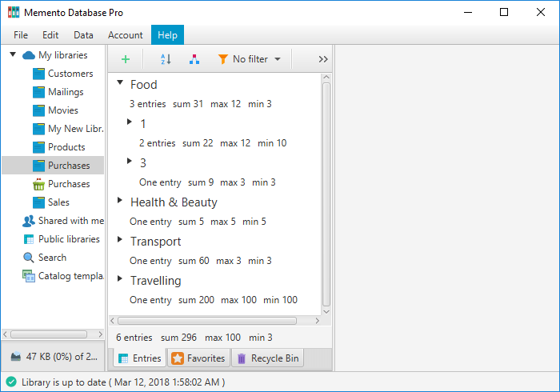560x392 pixels.
Task: Collapse the Food group
Action: click(x=120, y=83)
